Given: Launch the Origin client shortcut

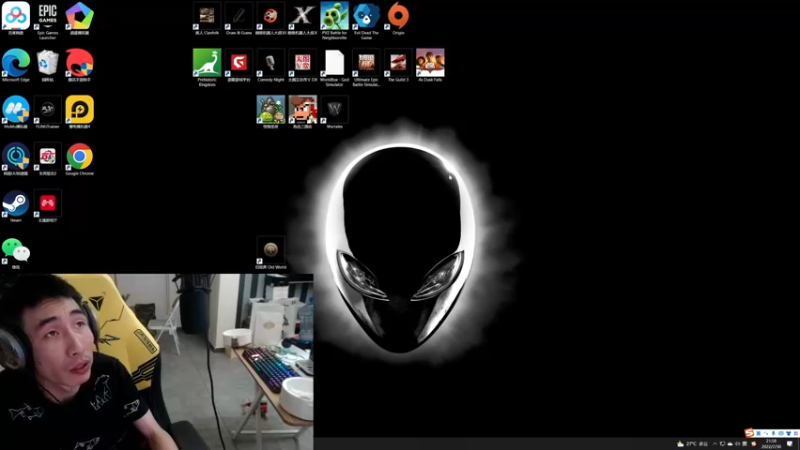Looking at the screenshot, I should tap(398, 16).
